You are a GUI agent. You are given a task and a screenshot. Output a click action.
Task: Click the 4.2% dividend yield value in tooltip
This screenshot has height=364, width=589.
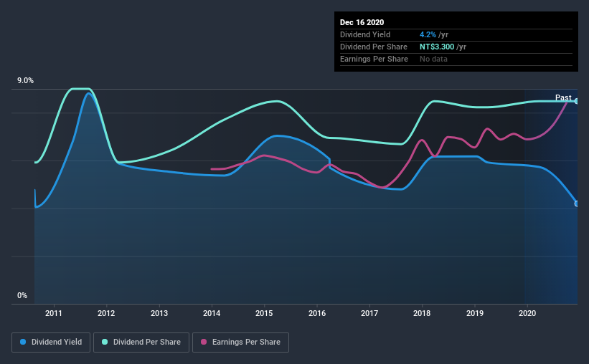click(428, 35)
